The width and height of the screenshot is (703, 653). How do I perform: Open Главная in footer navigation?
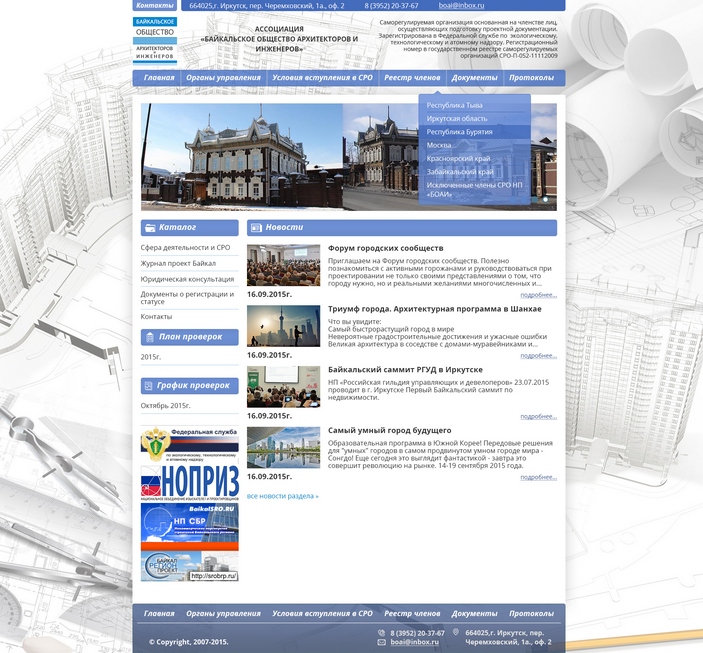click(x=159, y=614)
